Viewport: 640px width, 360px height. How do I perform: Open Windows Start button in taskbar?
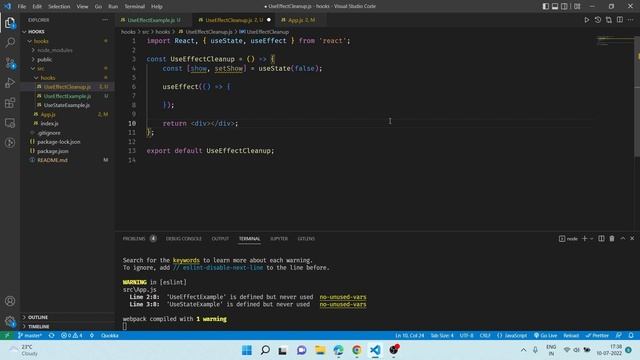click(x=247, y=350)
